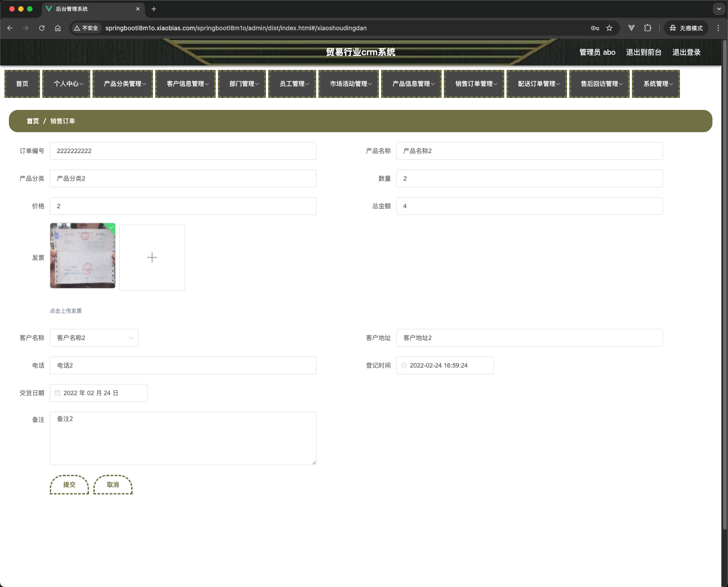Click 取消 to cancel editing

pos(113,485)
